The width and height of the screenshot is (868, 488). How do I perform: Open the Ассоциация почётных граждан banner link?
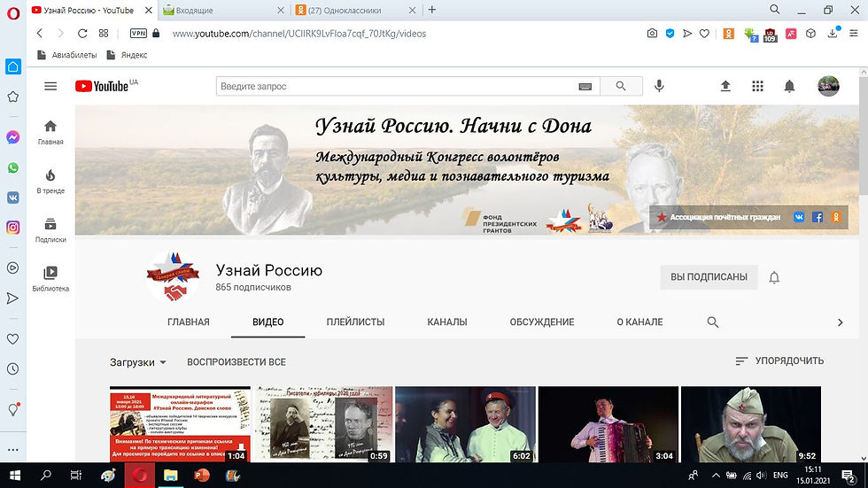[x=719, y=218]
